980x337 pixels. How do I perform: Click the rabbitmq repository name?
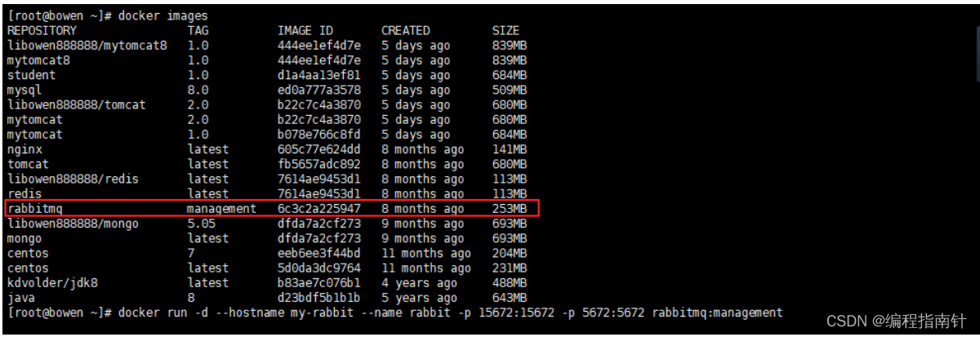point(35,209)
